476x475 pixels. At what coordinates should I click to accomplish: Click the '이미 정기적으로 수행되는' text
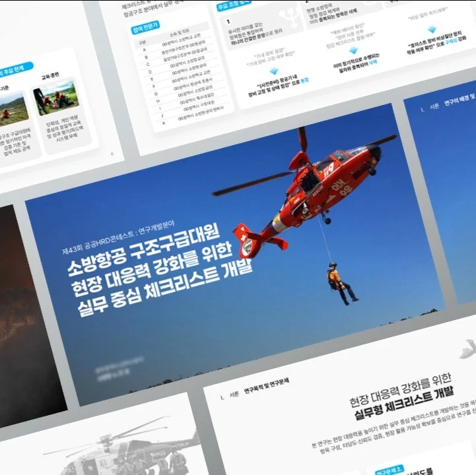pyautogui.click(x=356, y=60)
